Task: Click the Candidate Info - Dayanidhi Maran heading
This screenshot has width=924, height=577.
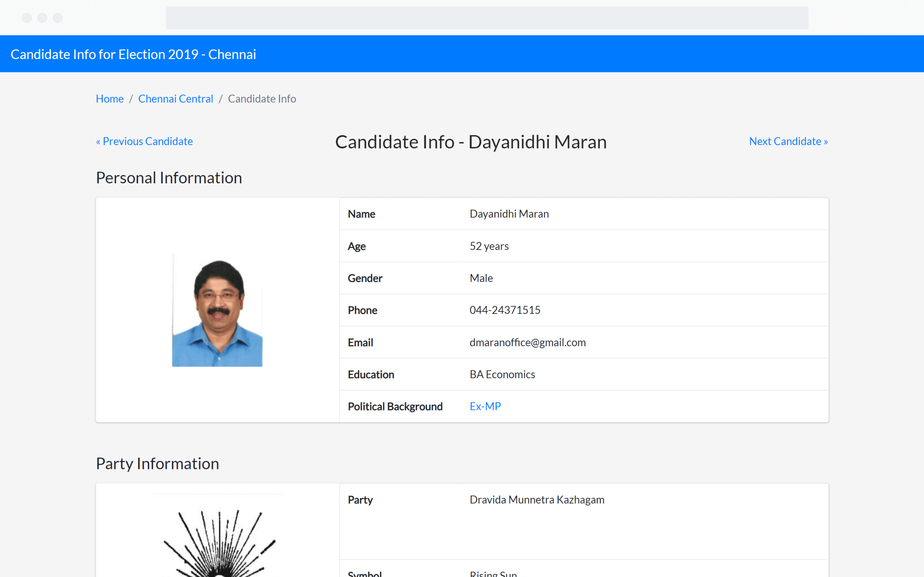Action: (x=471, y=142)
